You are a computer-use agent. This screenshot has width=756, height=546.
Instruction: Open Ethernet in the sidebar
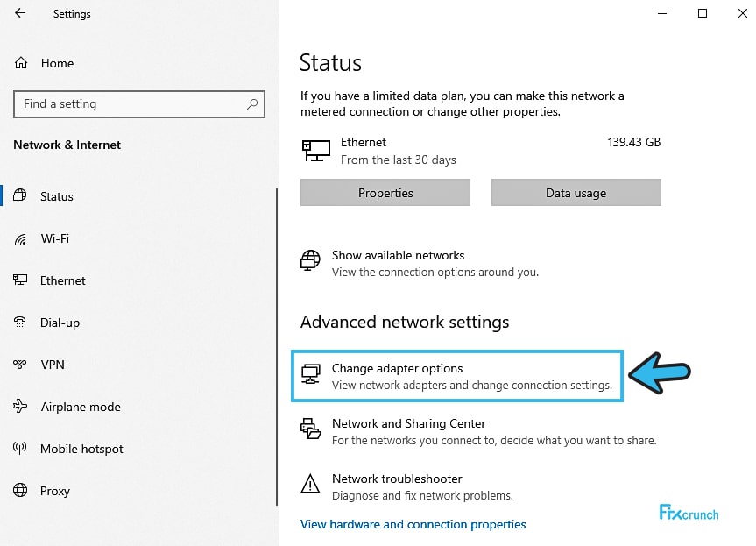pyautogui.click(x=63, y=280)
